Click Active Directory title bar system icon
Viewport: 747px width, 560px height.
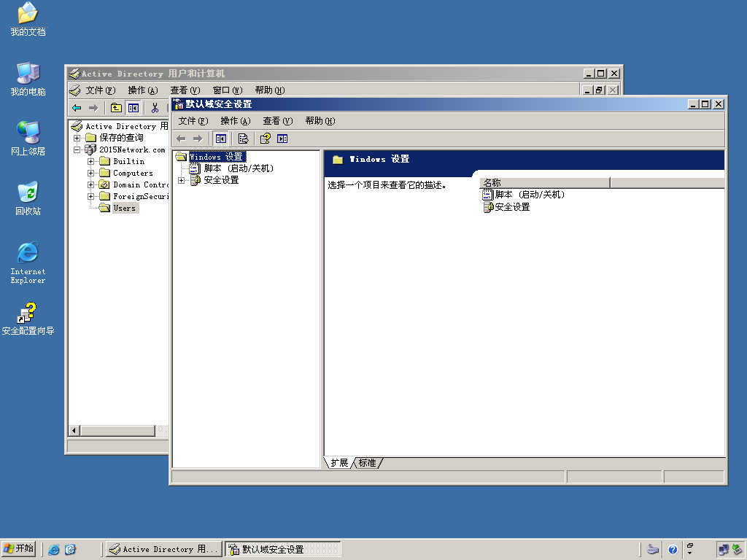(74, 74)
